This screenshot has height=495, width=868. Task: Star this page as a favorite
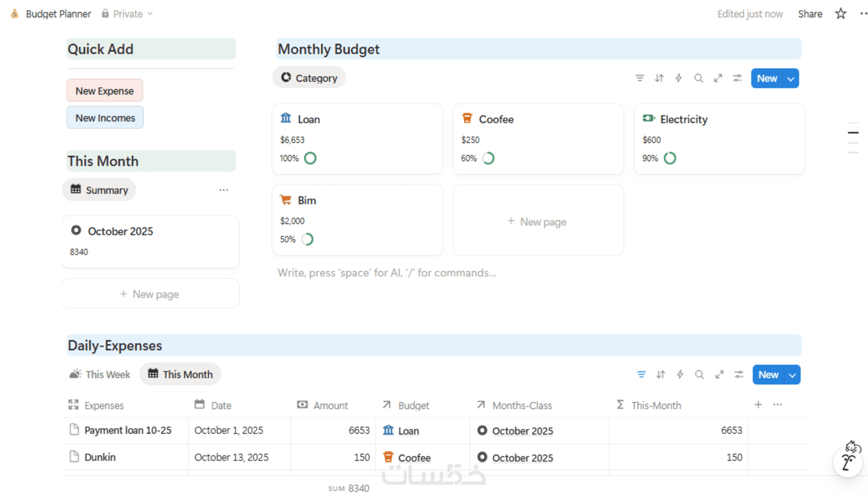(x=840, y=14)
